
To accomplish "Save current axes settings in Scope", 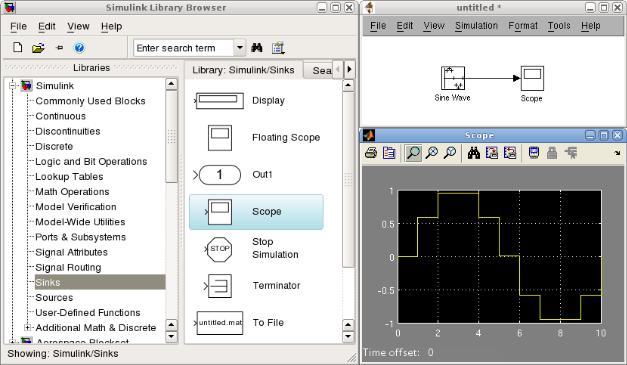I will pyautogui.click(x=492, y=153).
